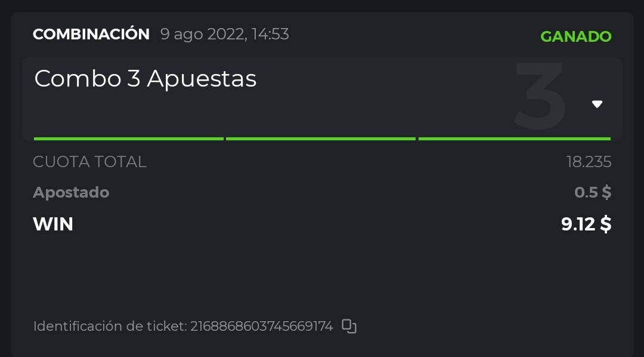644x357 pixels.
Task: Tap the 0.5 $ stake amount
Action: (593, 192)
